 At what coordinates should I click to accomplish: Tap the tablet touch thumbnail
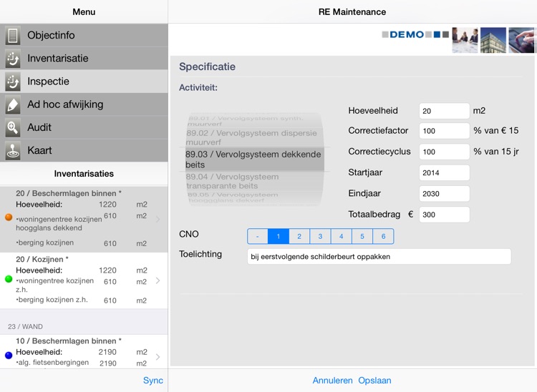click(x=521, y=40)
